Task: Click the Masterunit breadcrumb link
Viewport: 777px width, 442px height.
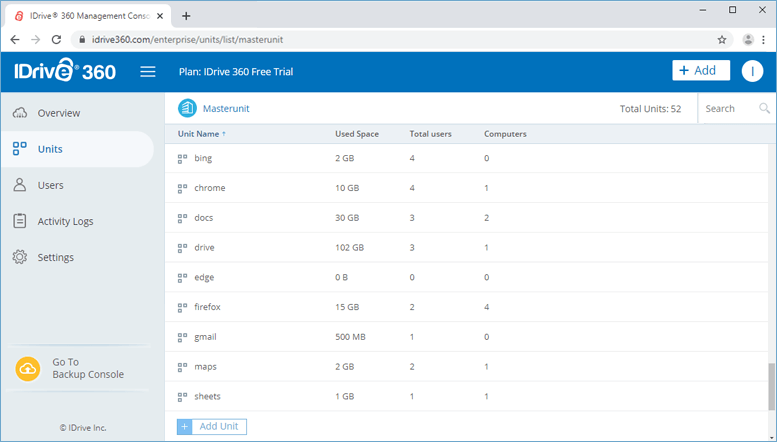Action: [x=226, y=109]
